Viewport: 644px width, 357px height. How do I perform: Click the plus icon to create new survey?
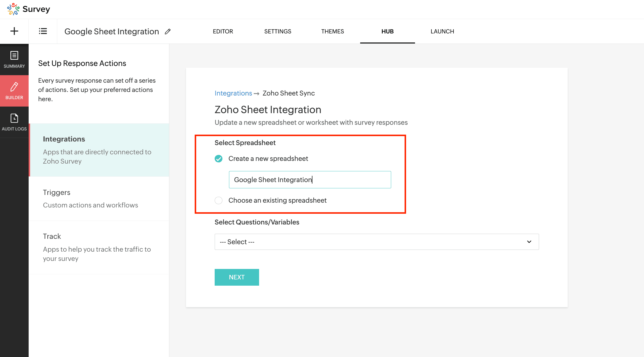click(14, 31)
